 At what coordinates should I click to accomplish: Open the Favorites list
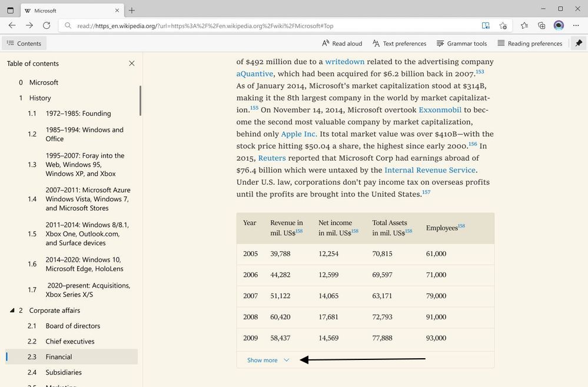[524, 25]
